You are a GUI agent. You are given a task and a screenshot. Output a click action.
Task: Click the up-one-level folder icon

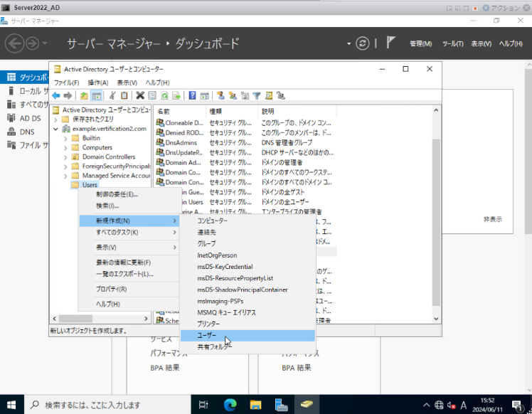(84, 96)
